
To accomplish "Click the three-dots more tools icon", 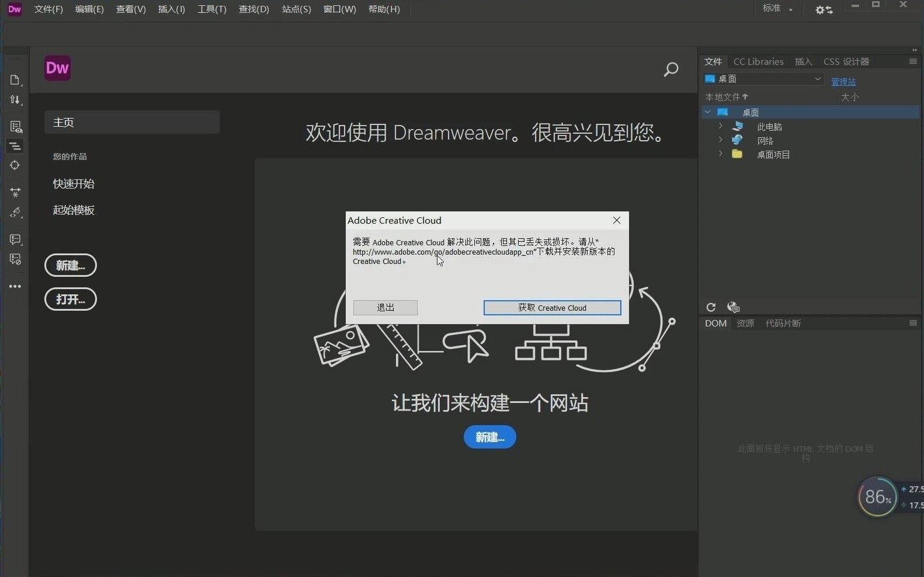I will point(15,286).
